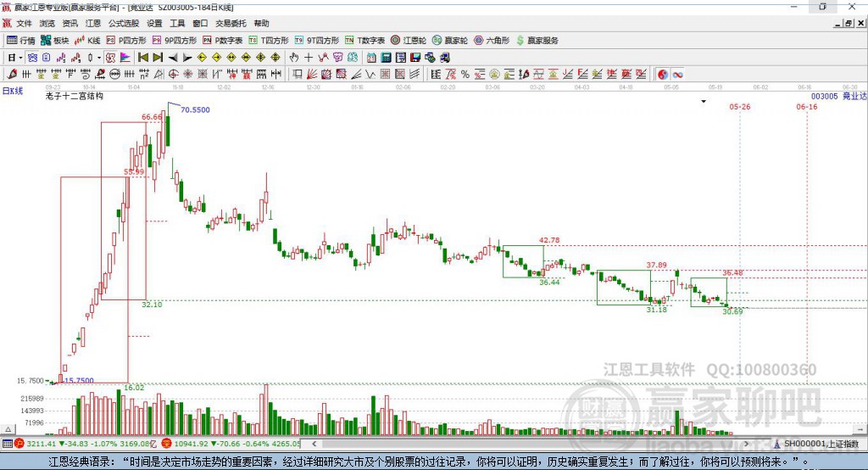Click the black right arrow step icon
Image resolution: width=868 pixels, height=470 pixels.
187,58
